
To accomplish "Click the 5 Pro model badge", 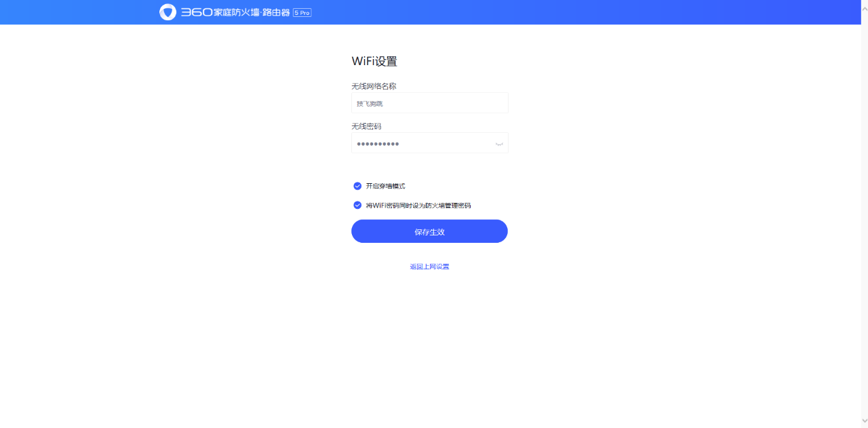I will click(302, 13).
